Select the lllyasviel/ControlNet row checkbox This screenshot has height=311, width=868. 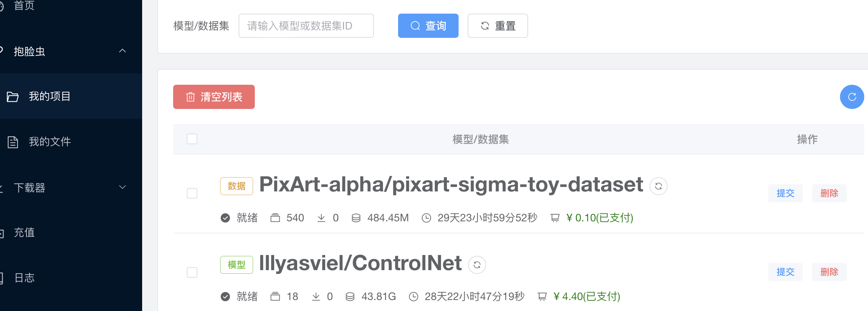tap(192, 272)
